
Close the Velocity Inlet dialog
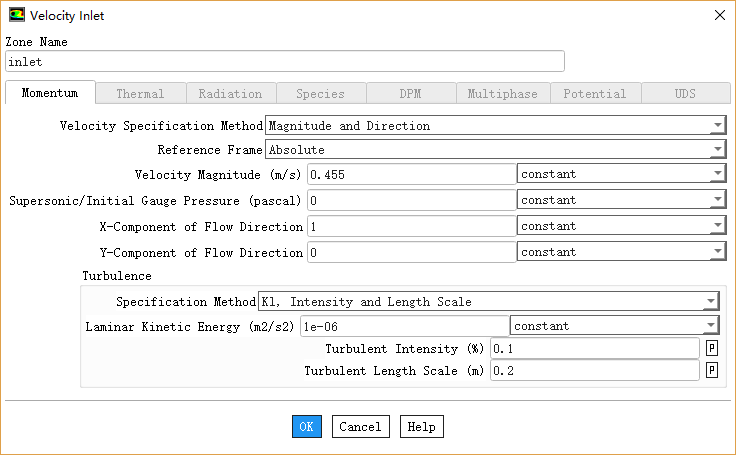pyautogui.click(x=717, y=15)
